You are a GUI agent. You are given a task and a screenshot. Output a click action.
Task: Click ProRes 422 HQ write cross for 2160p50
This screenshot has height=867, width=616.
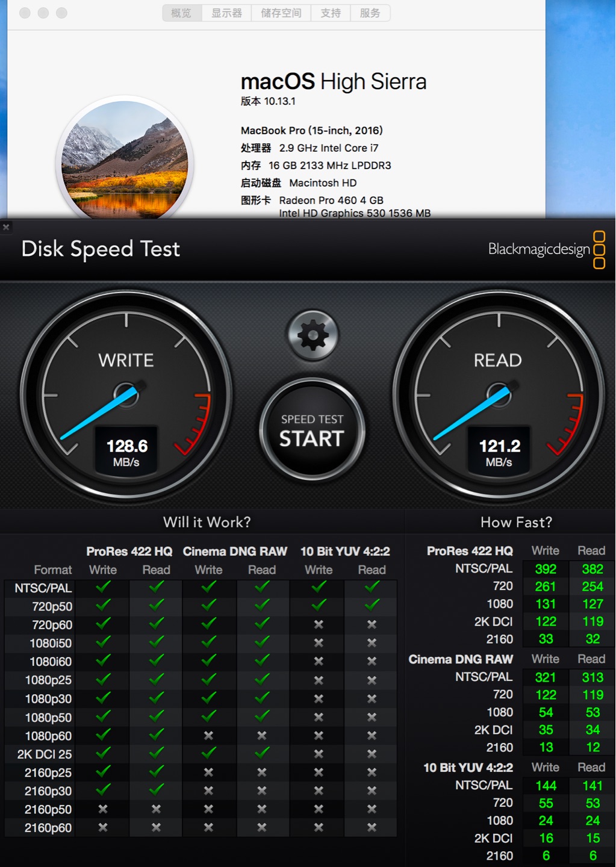[103, 809]
